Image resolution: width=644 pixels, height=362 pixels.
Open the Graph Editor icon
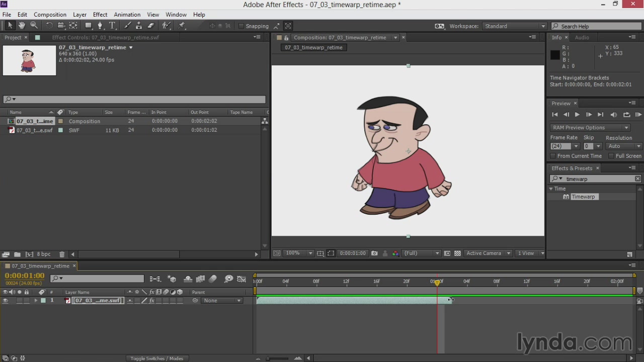click(242, 279)
